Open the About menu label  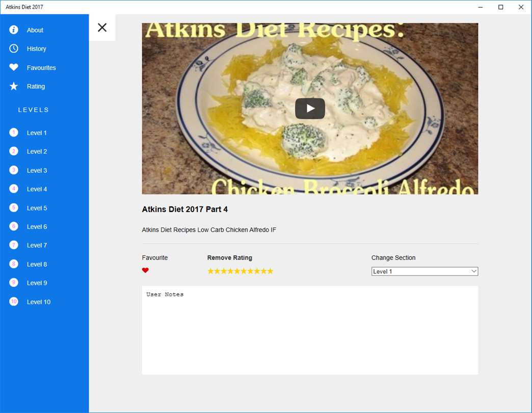[x=35, y=30]
